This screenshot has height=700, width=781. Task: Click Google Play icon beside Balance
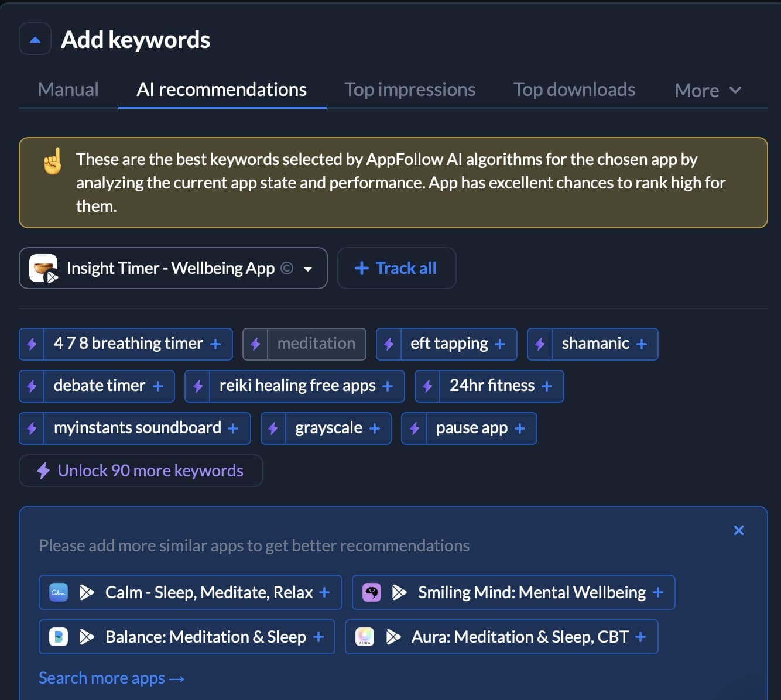[87, 637]
